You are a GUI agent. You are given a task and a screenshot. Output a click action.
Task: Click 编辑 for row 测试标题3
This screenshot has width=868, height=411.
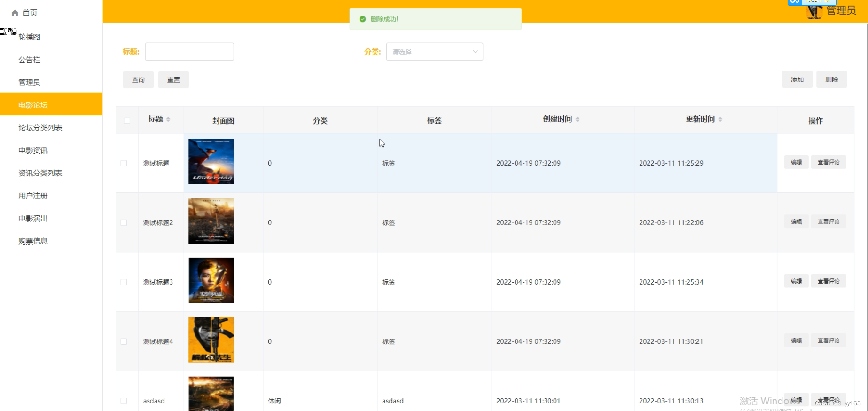(797, 281)
